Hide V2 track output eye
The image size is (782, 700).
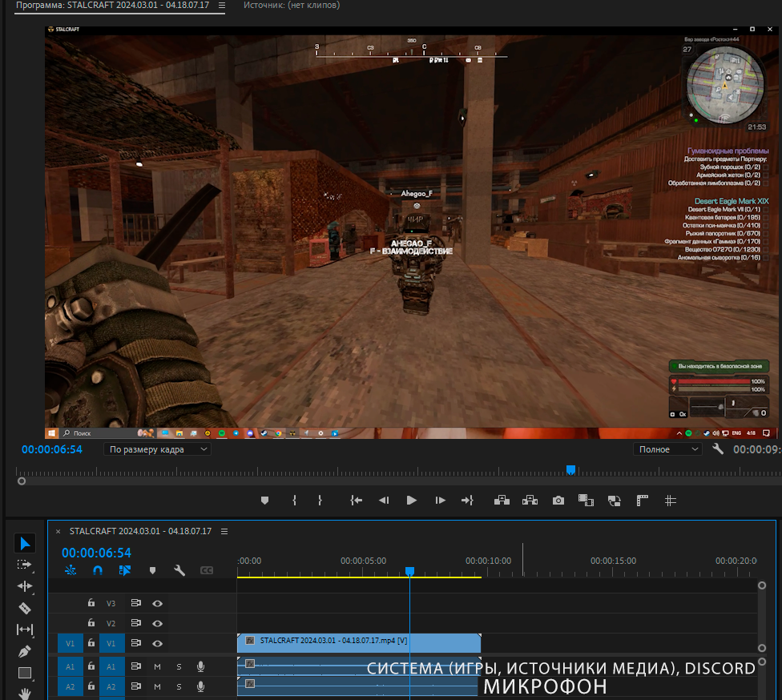[158, 623]
